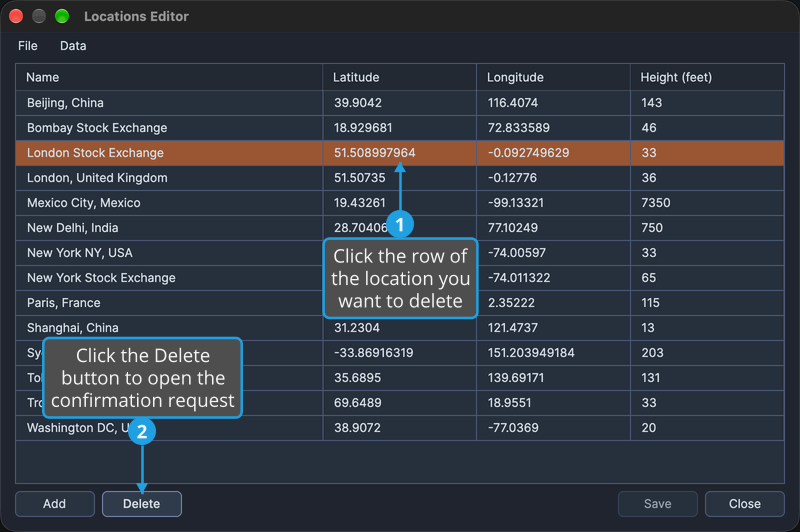
Task: Select the Mexico City, Mexico row
Action: coord(399,203)
